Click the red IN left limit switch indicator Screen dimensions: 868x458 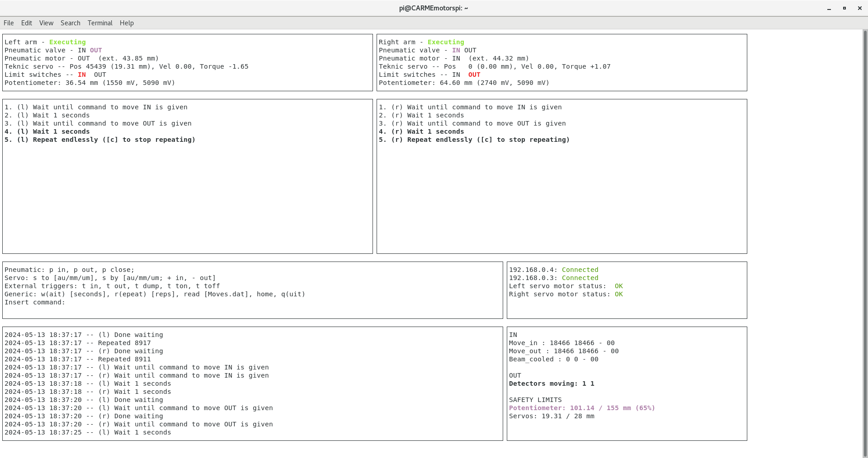(82, 75)
